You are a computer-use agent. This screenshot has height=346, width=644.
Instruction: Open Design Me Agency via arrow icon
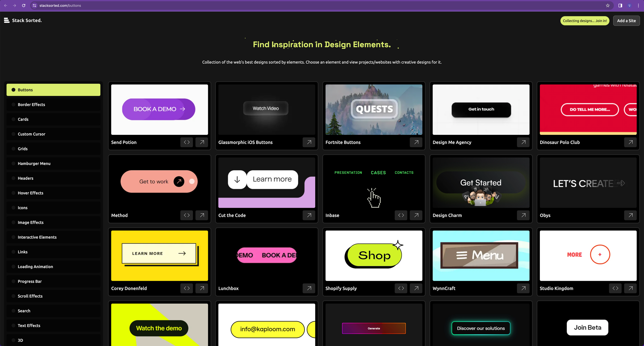point(523,142)
